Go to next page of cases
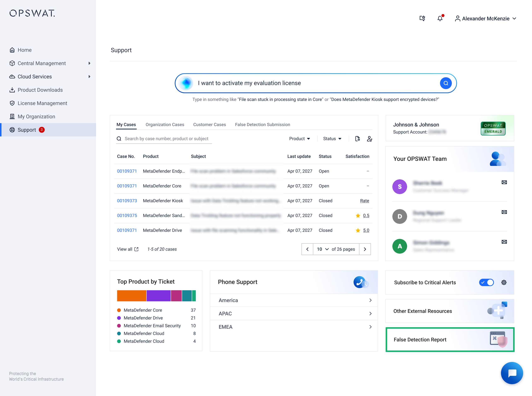Screen dimensions: 532x396 pos(365,249)
